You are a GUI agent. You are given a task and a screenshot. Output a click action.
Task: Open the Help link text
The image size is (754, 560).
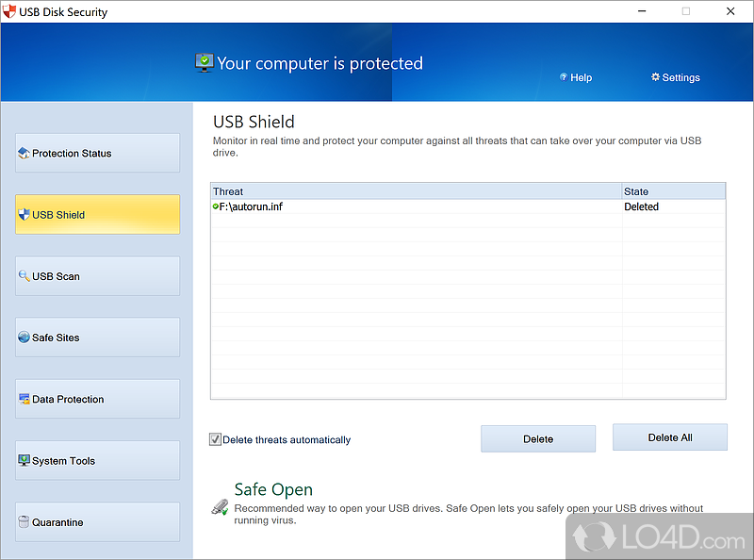pyautogui.click(x=581, y=77)
